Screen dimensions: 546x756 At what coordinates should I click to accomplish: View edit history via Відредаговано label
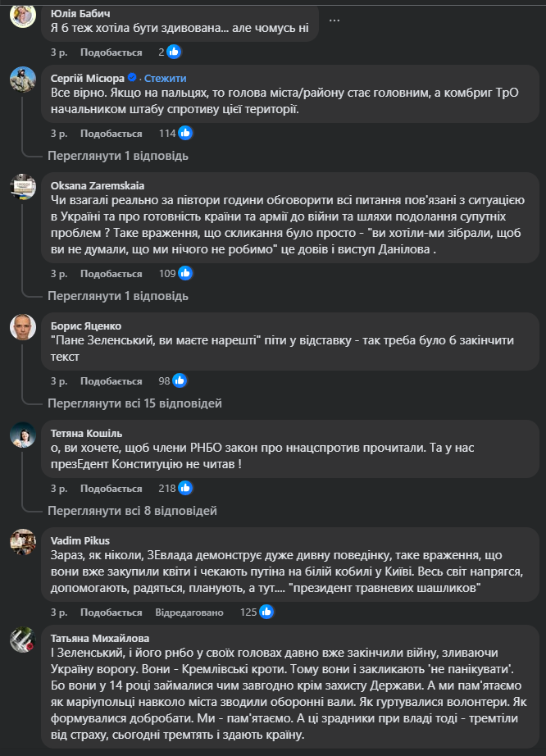(189, 612)
